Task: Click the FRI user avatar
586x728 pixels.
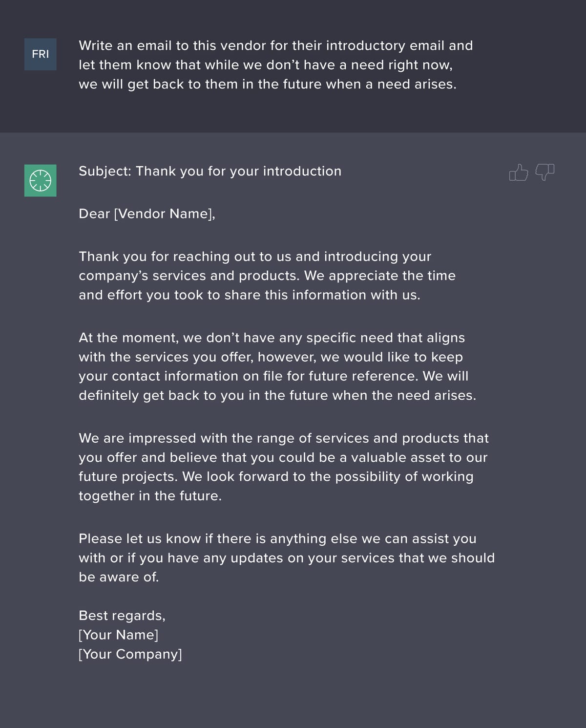Action: [x=41, y=54]
